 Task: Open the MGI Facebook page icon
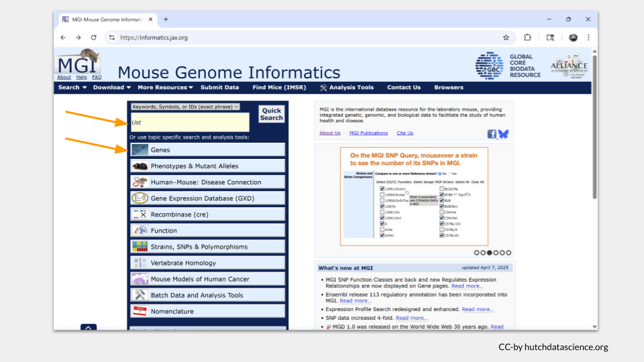(x=492, y=134)
